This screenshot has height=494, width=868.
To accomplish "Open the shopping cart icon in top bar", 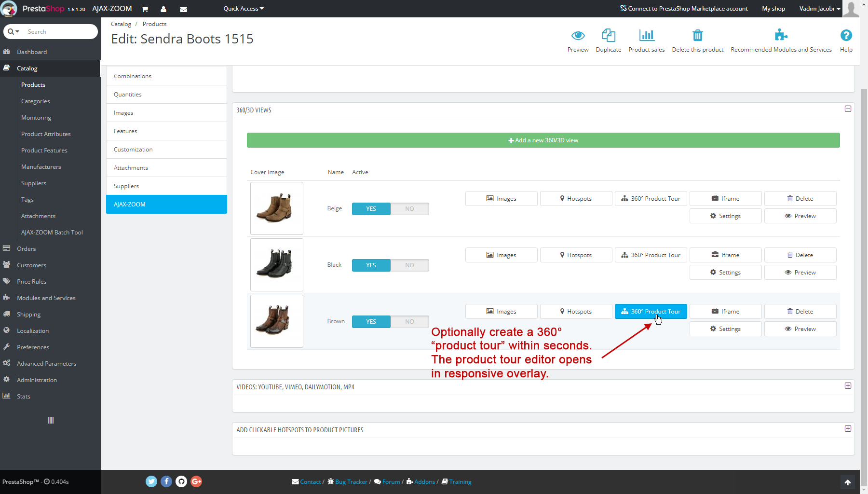I will click(145, 9).
